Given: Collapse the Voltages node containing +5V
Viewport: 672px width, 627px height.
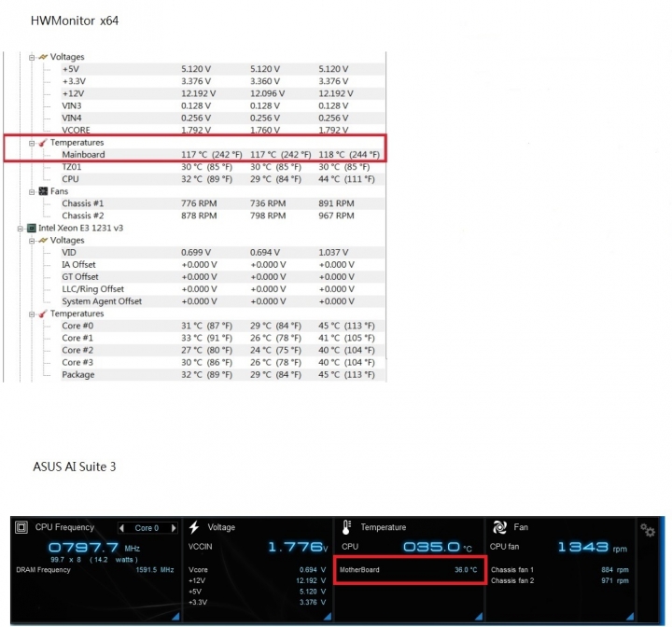Looking at the screenshot, I should (32, 58).
